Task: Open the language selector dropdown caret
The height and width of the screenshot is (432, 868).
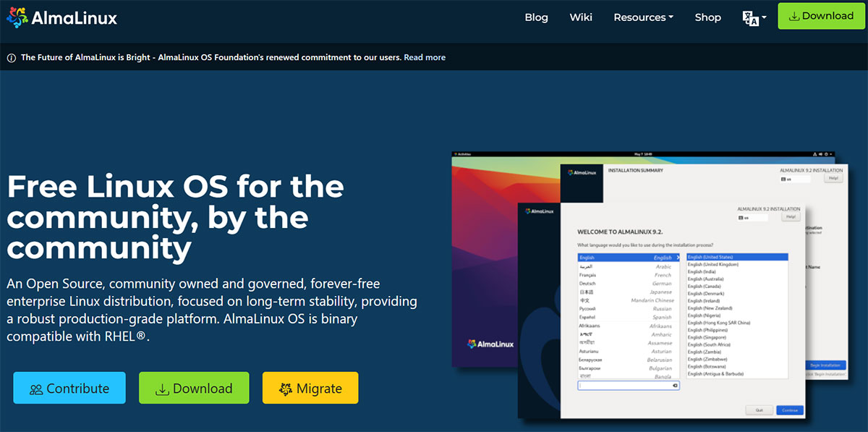Action: pyautogui.click(x=764, y=18)
